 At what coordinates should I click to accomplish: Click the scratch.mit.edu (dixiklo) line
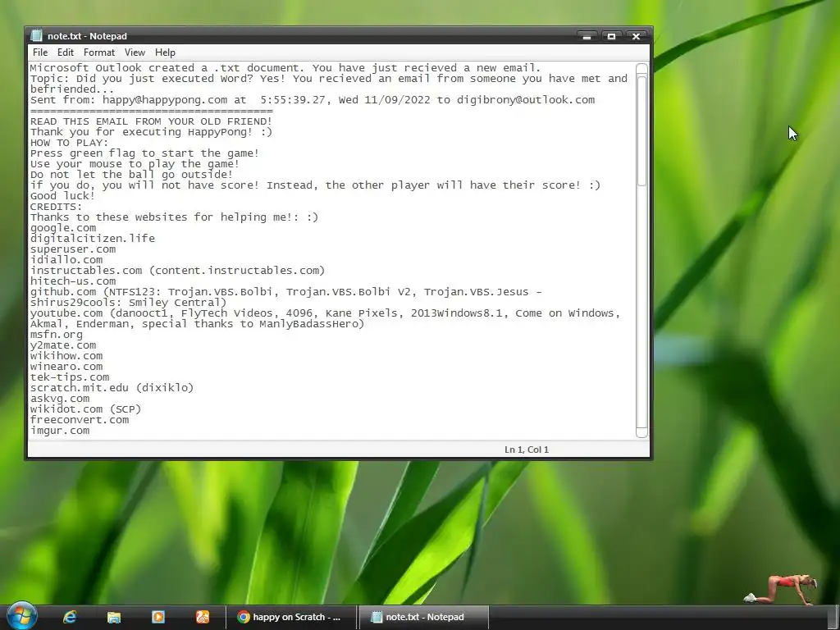point(112,388)
